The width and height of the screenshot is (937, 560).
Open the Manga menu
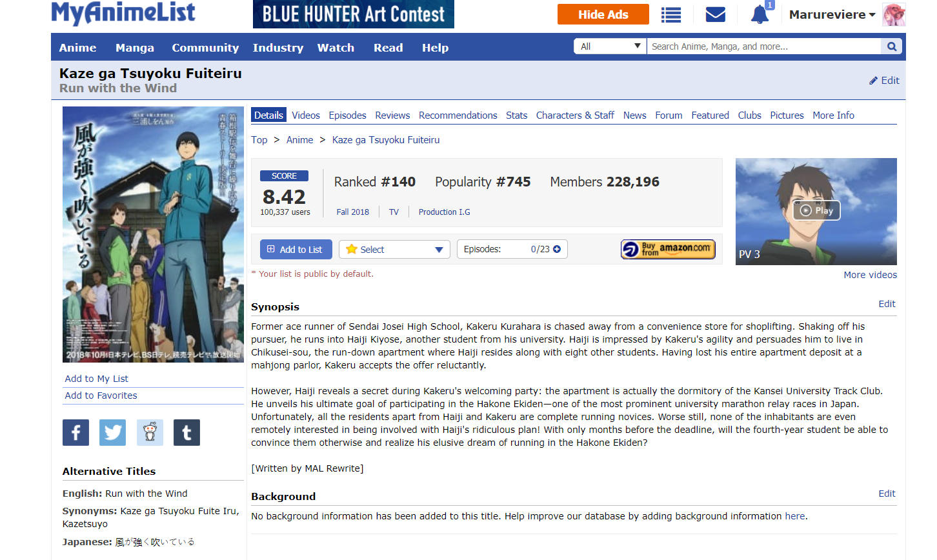[135, 48]
